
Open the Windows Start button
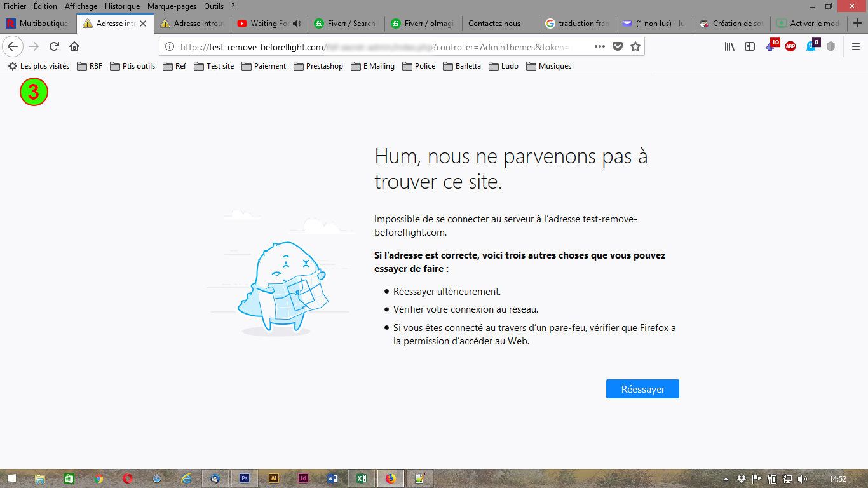(x=11, y=478)
